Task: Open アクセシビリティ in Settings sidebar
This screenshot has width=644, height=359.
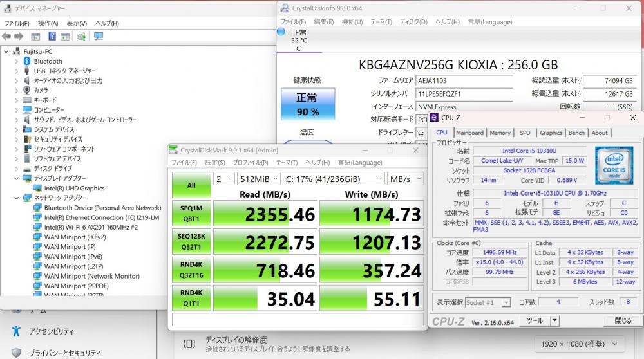Action: [x=52, y=331]
